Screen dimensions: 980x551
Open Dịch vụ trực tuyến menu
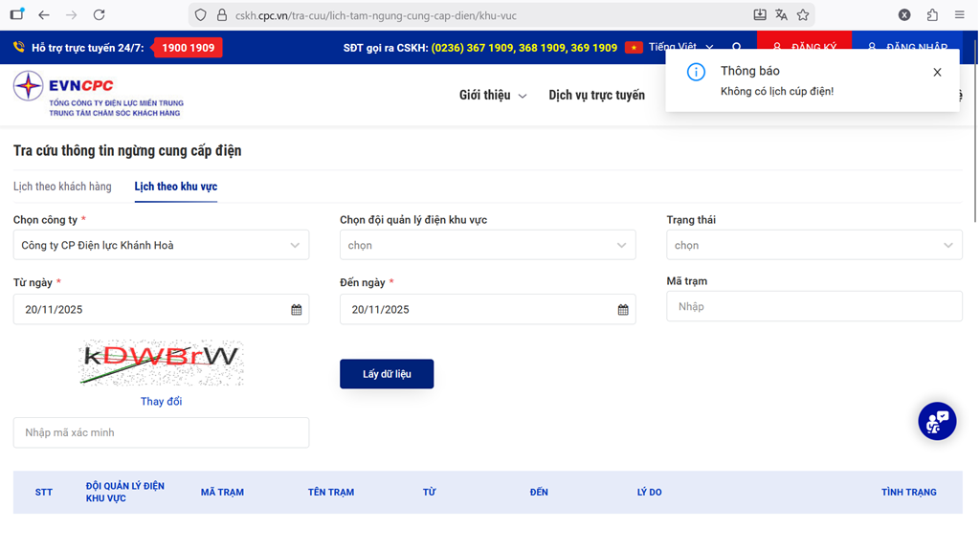point(596,96)
